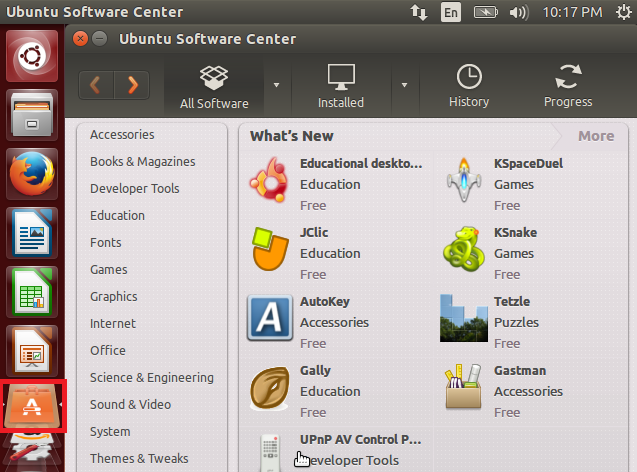Open the AutoKey app icon
The width and height of the screenshot is (637, 472).
click(x=269, y=318)
